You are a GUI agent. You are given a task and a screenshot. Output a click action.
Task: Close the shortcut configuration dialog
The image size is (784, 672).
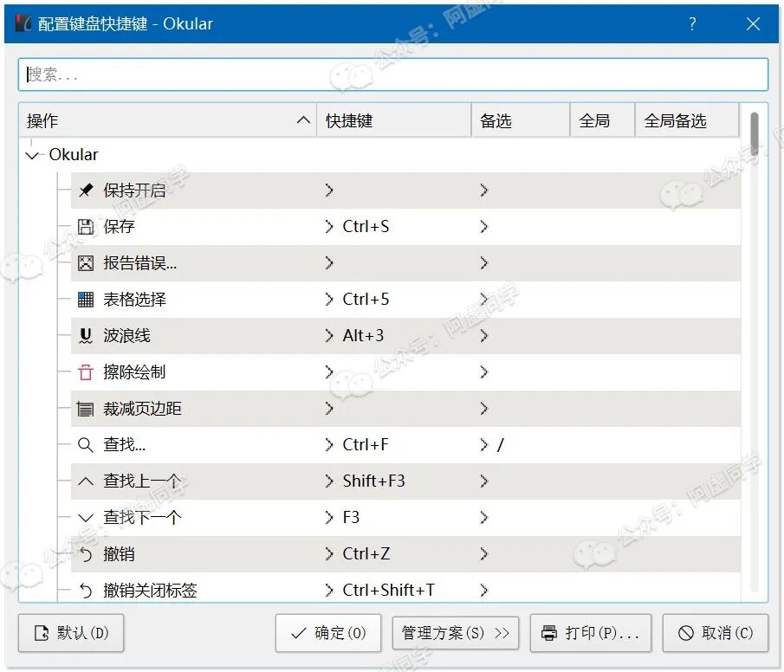click(x=753, y=23)
